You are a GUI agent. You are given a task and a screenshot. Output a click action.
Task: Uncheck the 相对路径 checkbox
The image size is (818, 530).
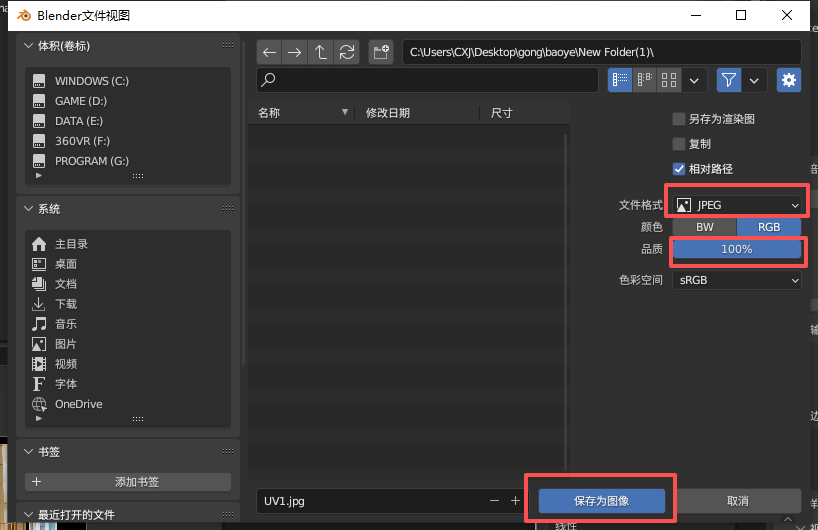[x=679, y=169]
